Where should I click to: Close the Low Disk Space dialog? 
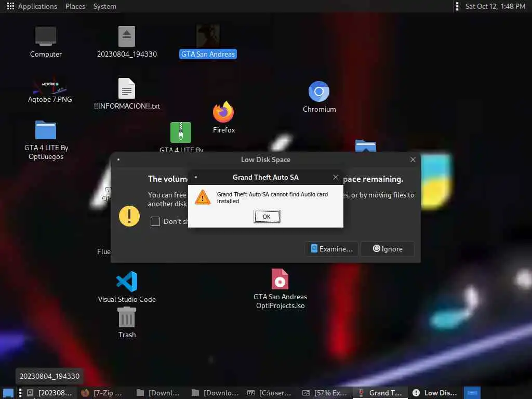point(413,159)
